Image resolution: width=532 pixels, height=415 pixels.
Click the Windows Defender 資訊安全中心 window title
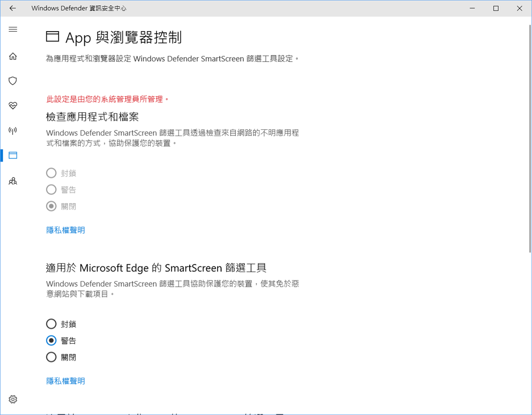(79, 8)
